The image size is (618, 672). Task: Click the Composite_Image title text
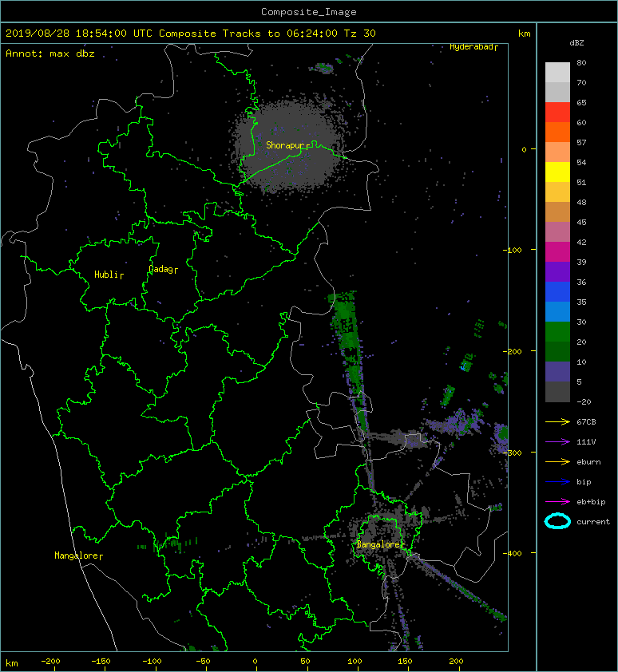(309, 12)
